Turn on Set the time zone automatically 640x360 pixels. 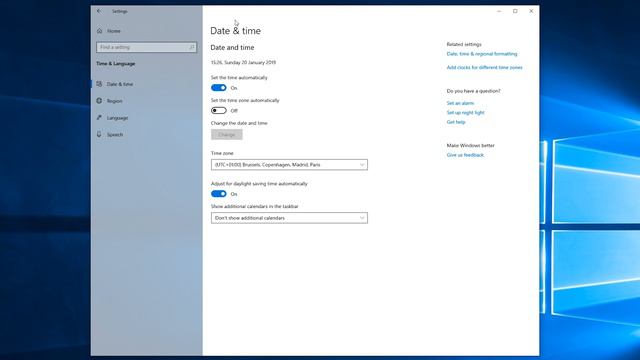(x=219, y=111)
